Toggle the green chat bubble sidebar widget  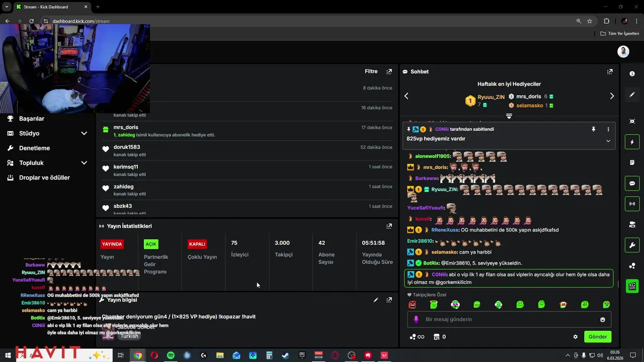click(x=632, y=184)
